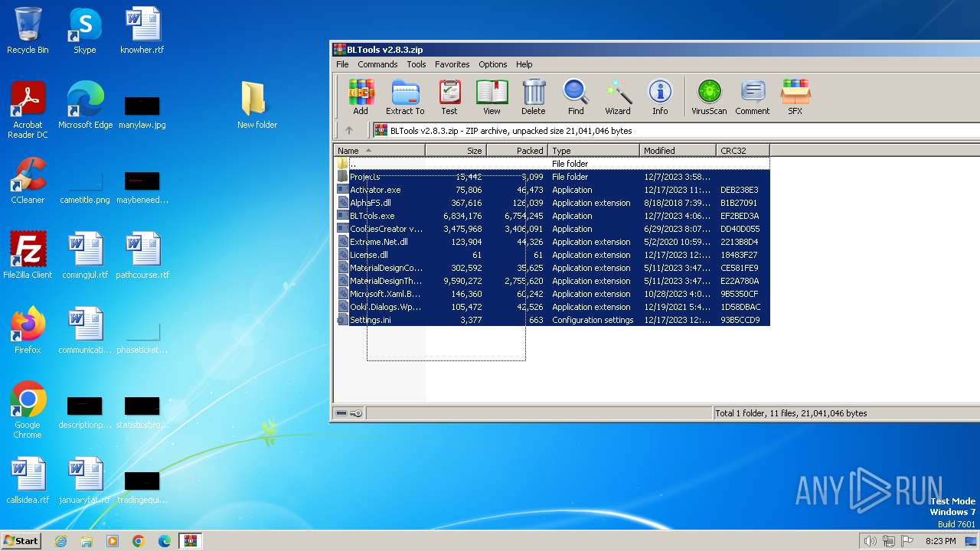This screenshot has height=551, width=980.
Task: Select Settings.ini configuration file
Action: coord(552,320)
